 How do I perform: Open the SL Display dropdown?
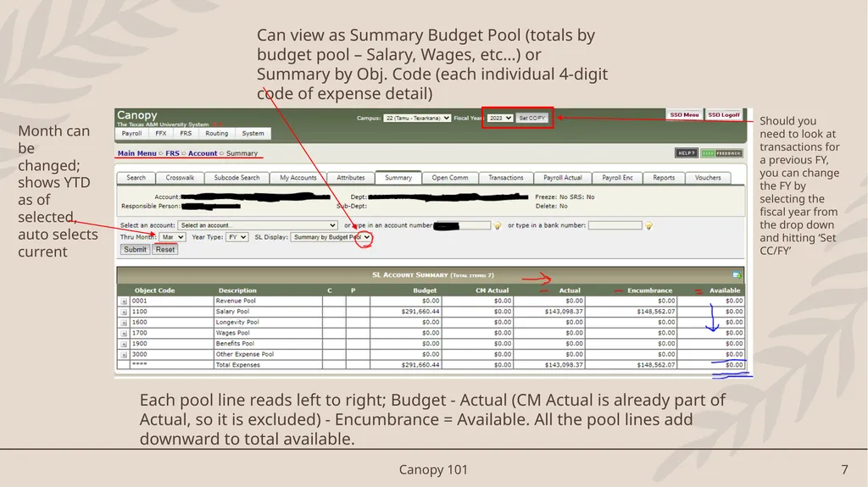pyautogui.click(x=331, y=237)
